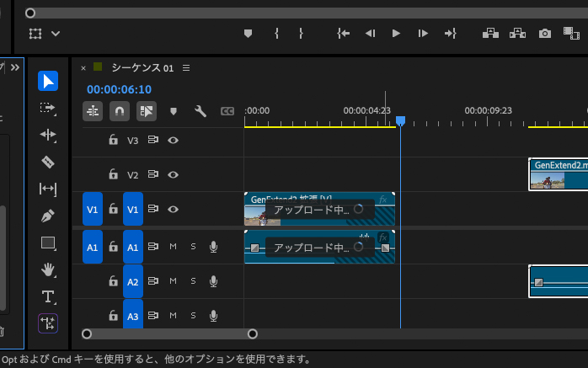The image size is (588, 368).
Task: Expand collapsed panel double chevron
Action: (x=15, y=67)
